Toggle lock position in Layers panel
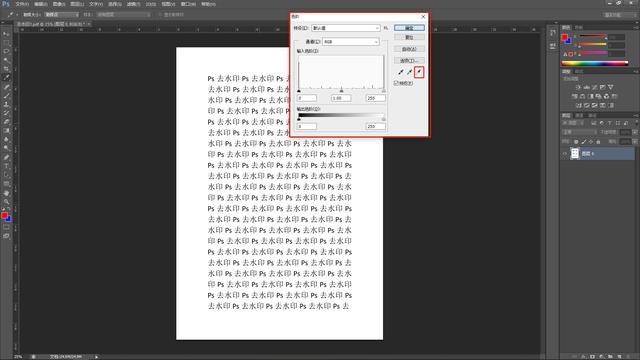The height and width of the screenshot is (360, 640). pyautogui.click(x=591, y=142)
